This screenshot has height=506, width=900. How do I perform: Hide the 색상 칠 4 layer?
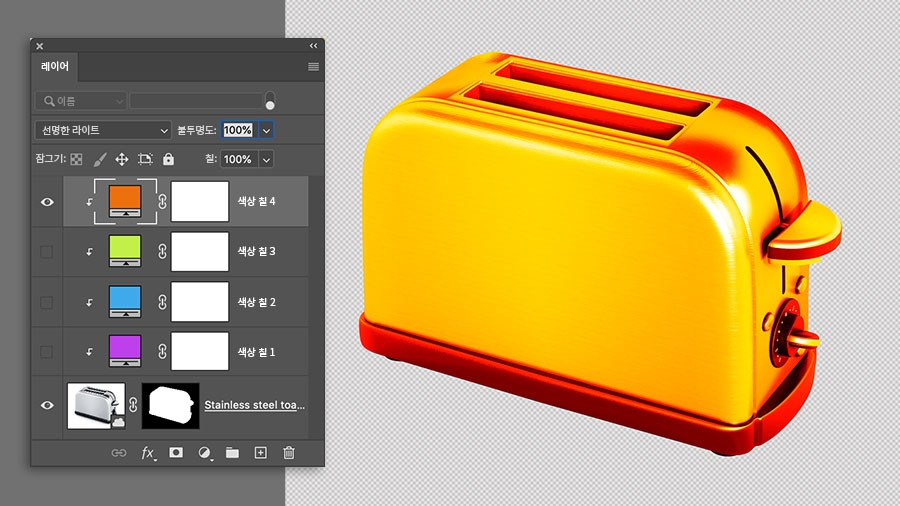click(47, 202)
